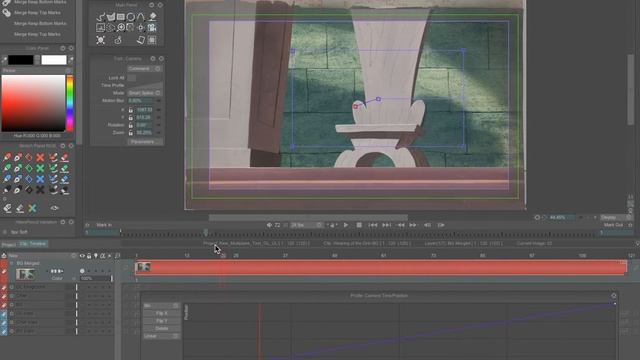Open the Mode Smart Spline dropdown
Screen dimensions: 640x360
(144, 93)
